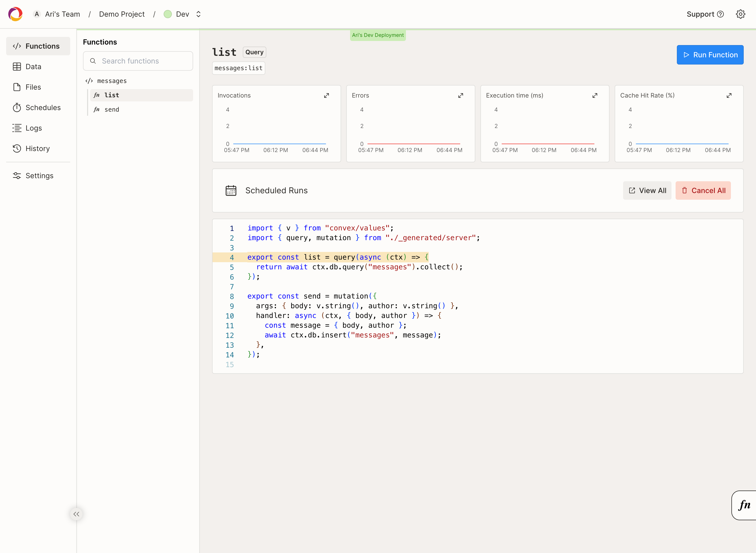Click the Scheduled Runs heading

(277, 190)
